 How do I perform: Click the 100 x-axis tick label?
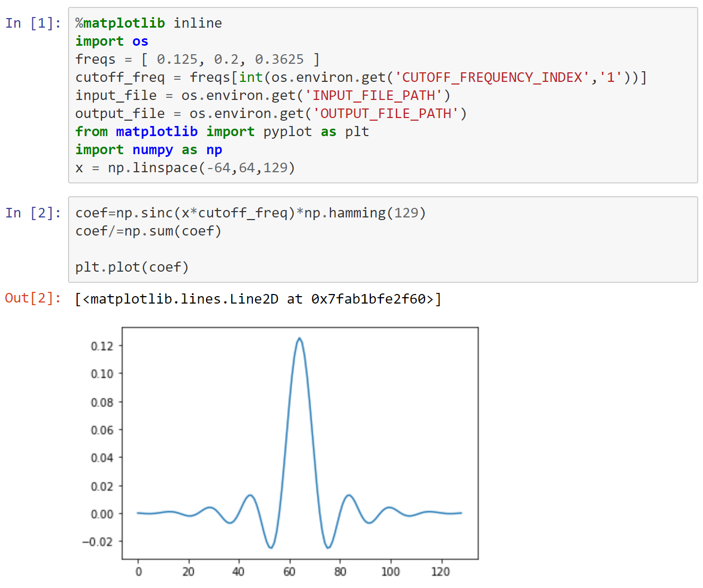coord(391,572)
